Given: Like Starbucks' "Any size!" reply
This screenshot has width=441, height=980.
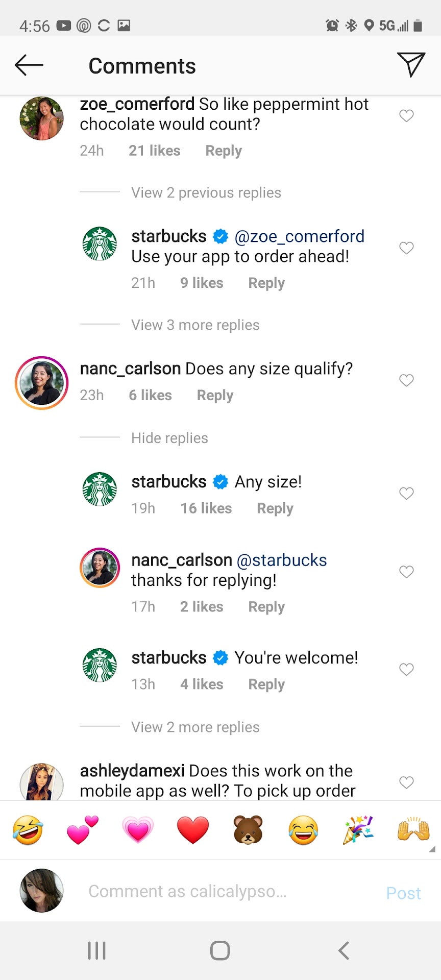Looking at the screenshot, I should coord(406,494).
